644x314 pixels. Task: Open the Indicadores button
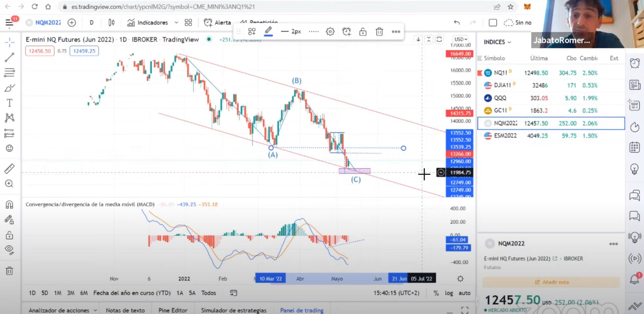pos(148,23)
